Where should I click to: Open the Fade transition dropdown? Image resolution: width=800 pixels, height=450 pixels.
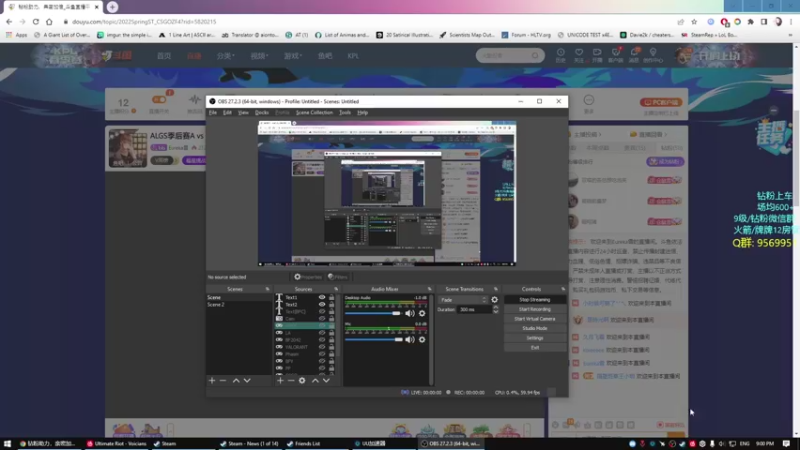463,300
